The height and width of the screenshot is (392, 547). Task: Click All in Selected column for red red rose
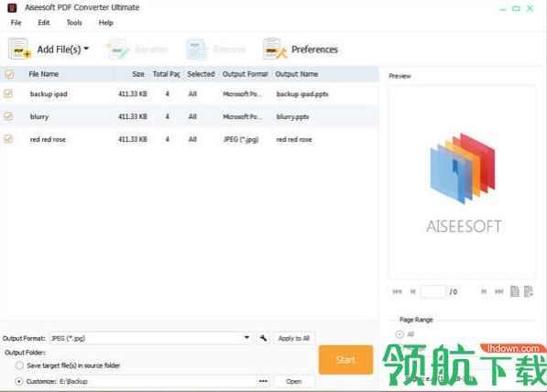192,139
